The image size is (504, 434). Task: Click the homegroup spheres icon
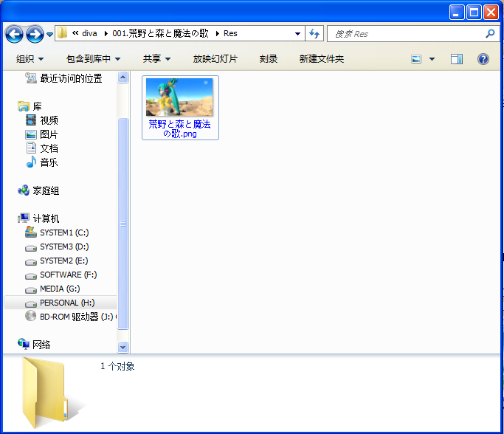pos(24,190)
